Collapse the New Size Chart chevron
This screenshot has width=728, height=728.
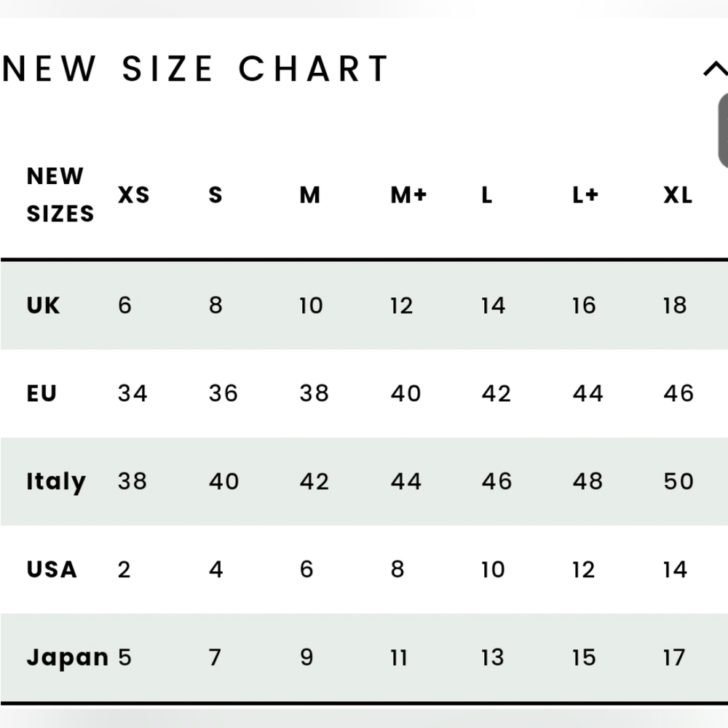click(x=715, y=69)
